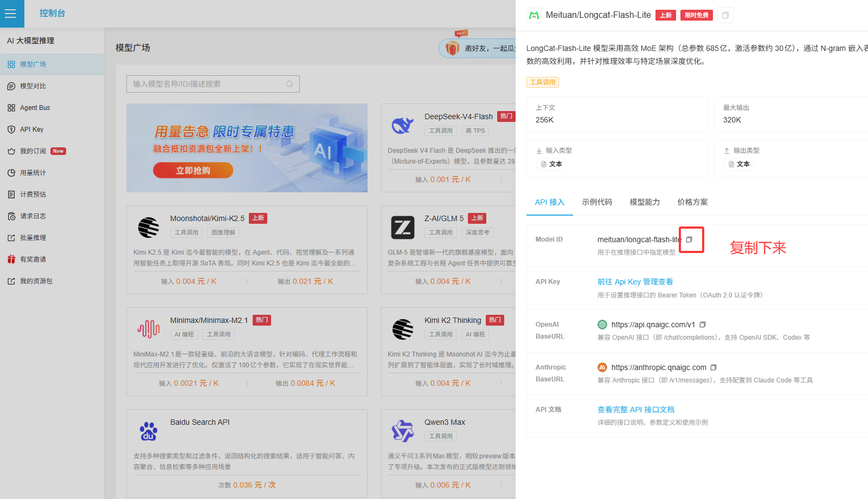Click the 有奖邀请 gift icon
Image resolution: width=868 pixels, height=499 pixels.
(x=11, y=260)
